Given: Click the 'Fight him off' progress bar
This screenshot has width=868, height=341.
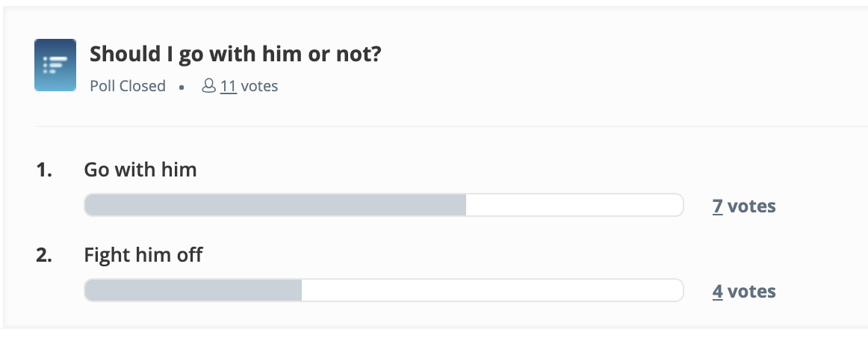Looking at the screenshot, I should click(384, 291).
